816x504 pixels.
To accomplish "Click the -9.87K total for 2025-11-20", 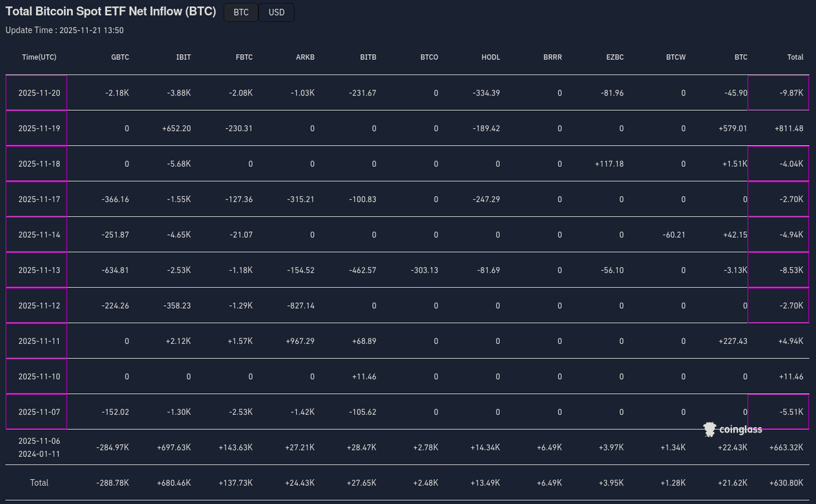I will (778, 93).
